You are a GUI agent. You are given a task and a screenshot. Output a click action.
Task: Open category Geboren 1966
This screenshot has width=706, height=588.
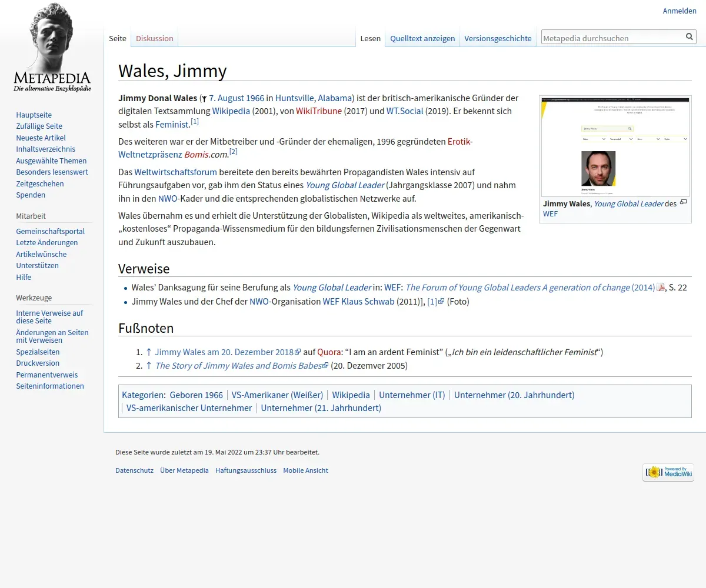pyautogui.click(x=196, y=395)
